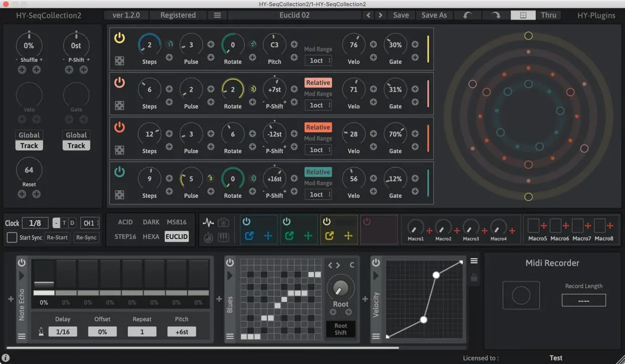Click the Record Length field in Midi Recorder
The width and height of the screenshot is (625, 364).
coord(583,300)
